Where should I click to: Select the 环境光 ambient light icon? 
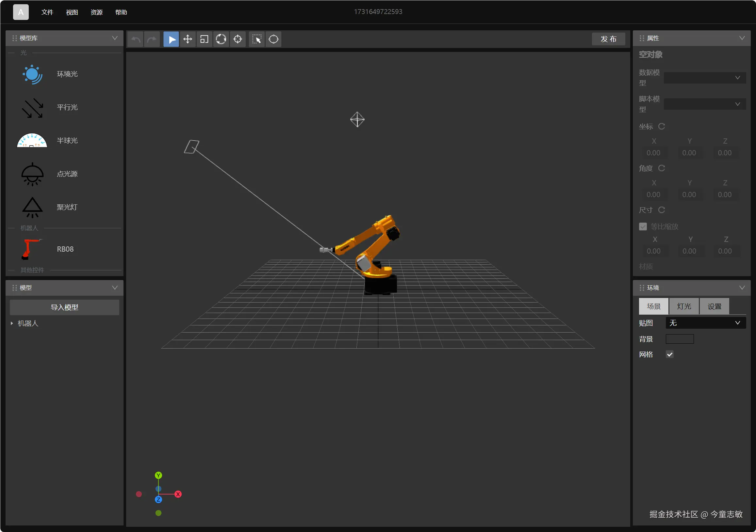coord(32,74)
